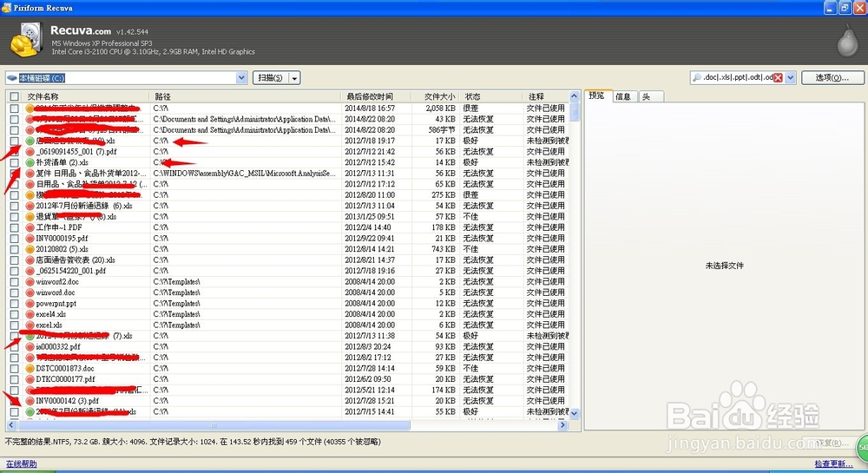Switch to the 头 tab

click(650, 96)
